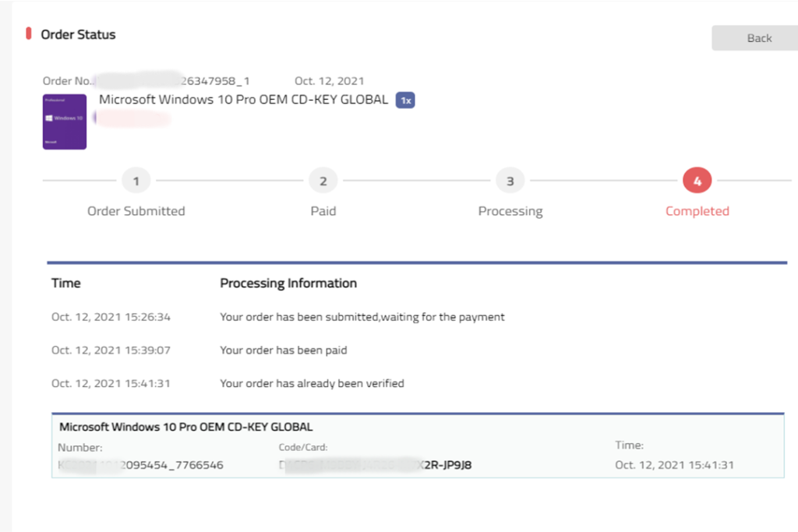Click the Completed step label

[x=697, y=211]
